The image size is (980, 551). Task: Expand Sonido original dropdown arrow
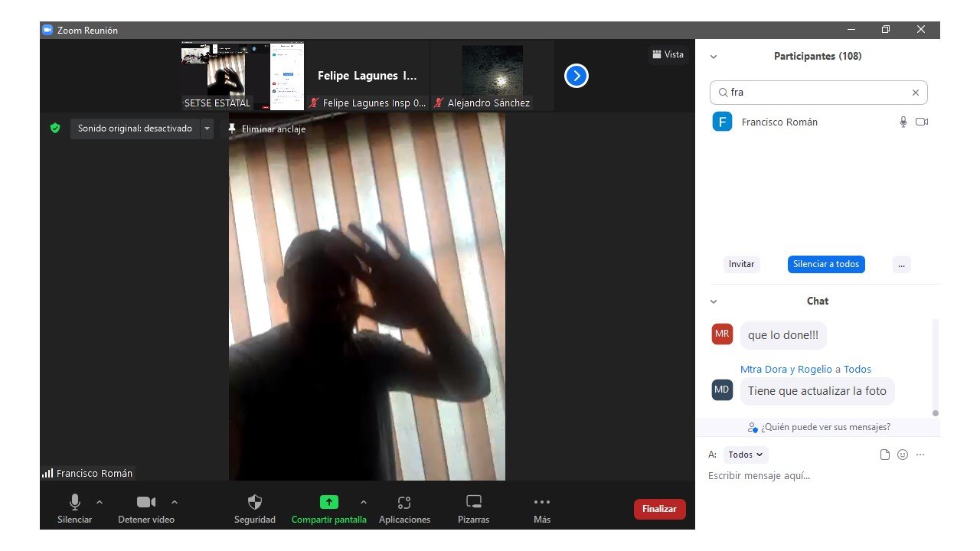pos(207,129)
